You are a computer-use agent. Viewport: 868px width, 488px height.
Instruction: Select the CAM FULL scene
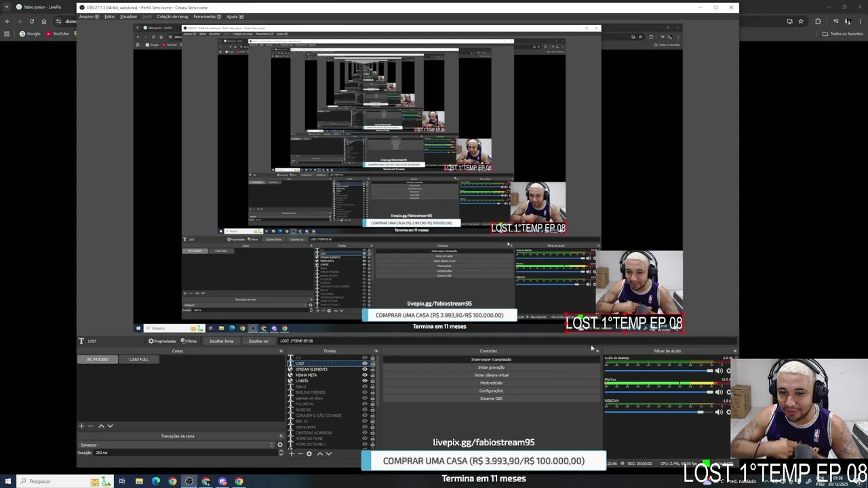tap(138, 359)
